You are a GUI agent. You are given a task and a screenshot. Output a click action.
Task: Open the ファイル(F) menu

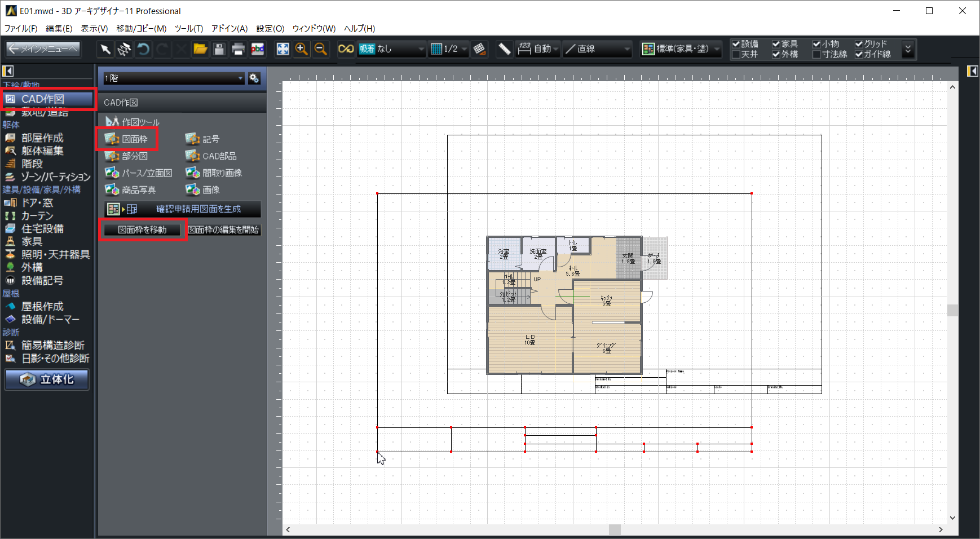[x=21, y=29]
